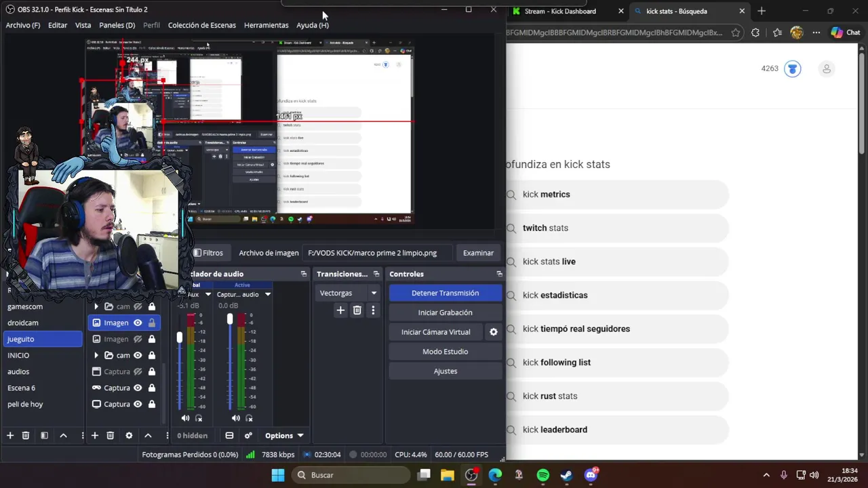The image size is (868, 488).
Task: Open advanced audio properties gears icon
Action: pyautogui.click(x=248, y=435)
